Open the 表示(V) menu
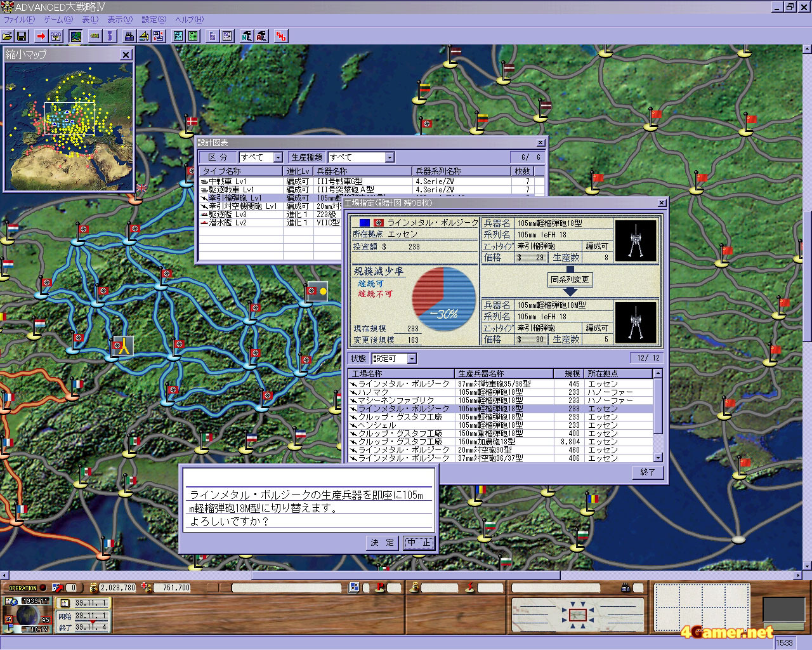 click(x=120, y=20)
